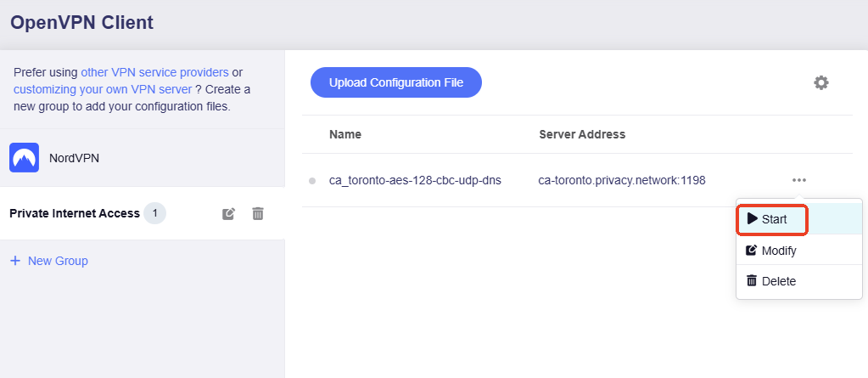Click the NordVPN logo icon
Image resolution: width=868 pixels, height=378 pixels.
coord(25,158)
